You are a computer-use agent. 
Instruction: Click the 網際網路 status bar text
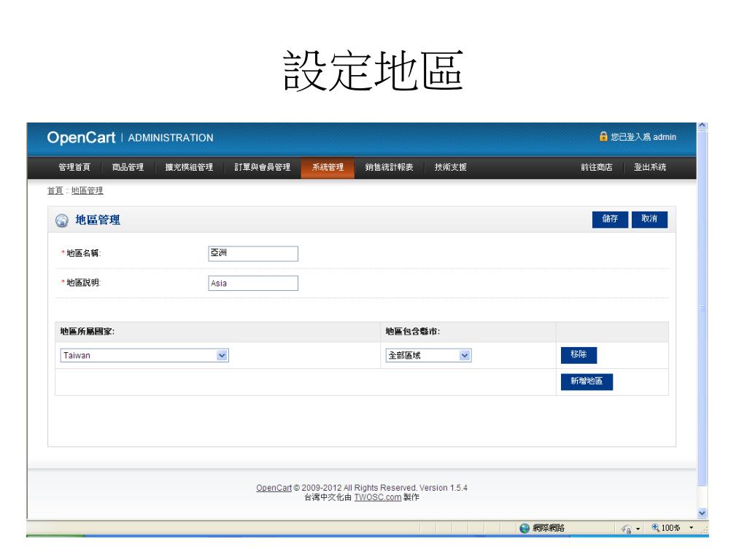click(549, 528)
